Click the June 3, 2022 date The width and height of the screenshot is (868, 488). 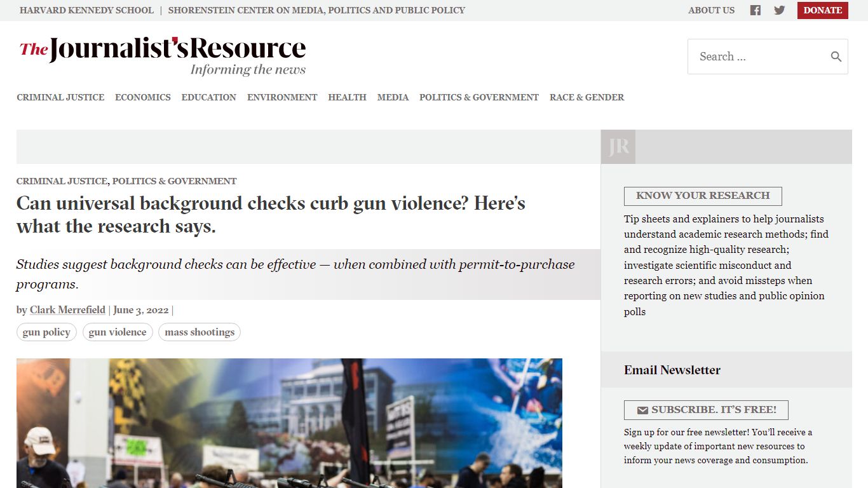pos(141,310)
